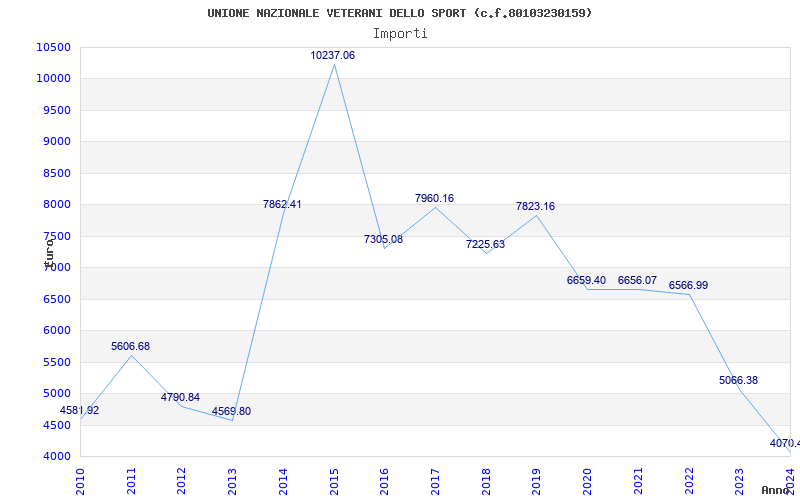Click the x-axis year 2014
Viewport: 800px width, 500px height.
[283, 481]
